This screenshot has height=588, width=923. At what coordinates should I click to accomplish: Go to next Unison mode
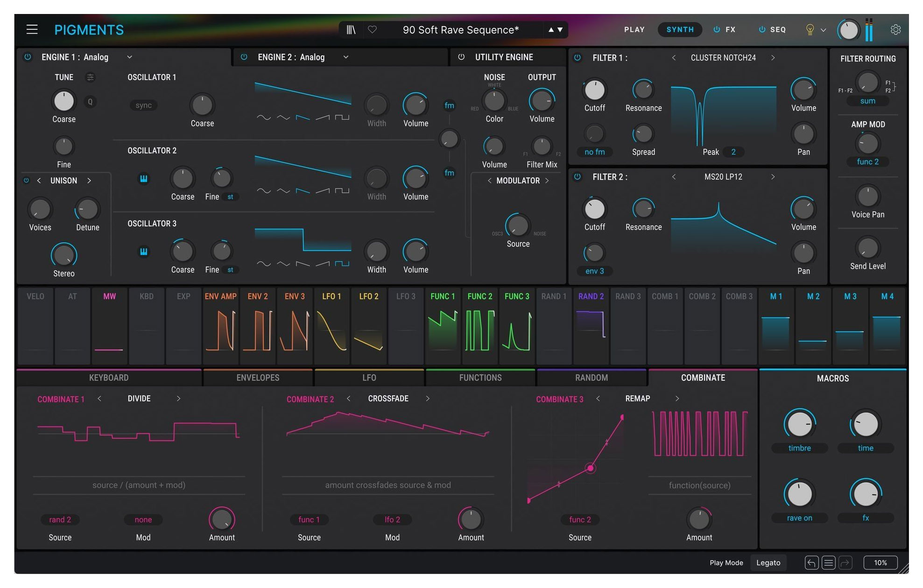coord(89,181)
